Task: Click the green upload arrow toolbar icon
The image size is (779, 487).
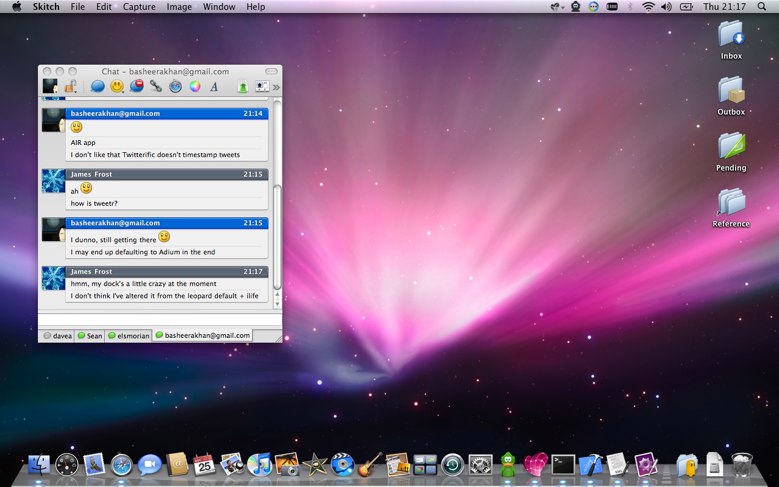Action: (243, 87)
